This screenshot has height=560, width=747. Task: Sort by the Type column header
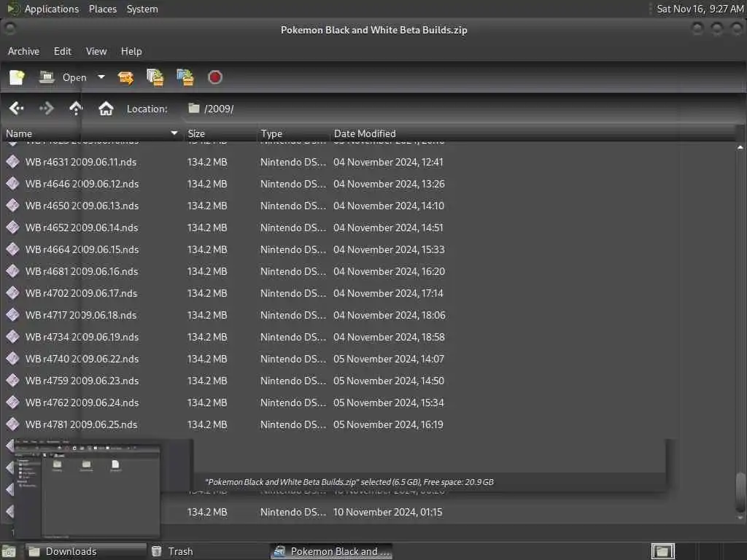[x=293, y=133]
